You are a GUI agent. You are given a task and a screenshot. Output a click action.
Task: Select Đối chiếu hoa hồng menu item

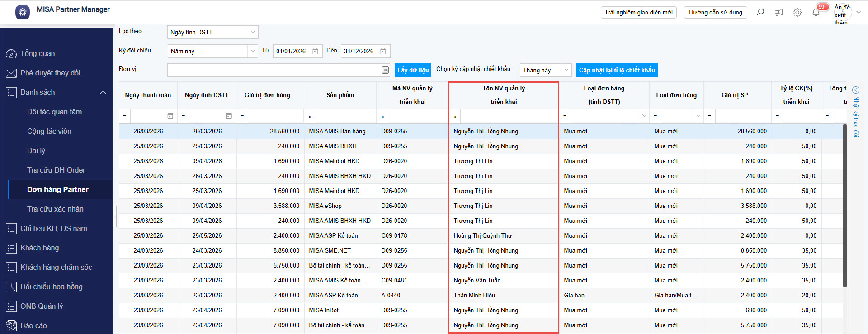(x=51, y=287)
